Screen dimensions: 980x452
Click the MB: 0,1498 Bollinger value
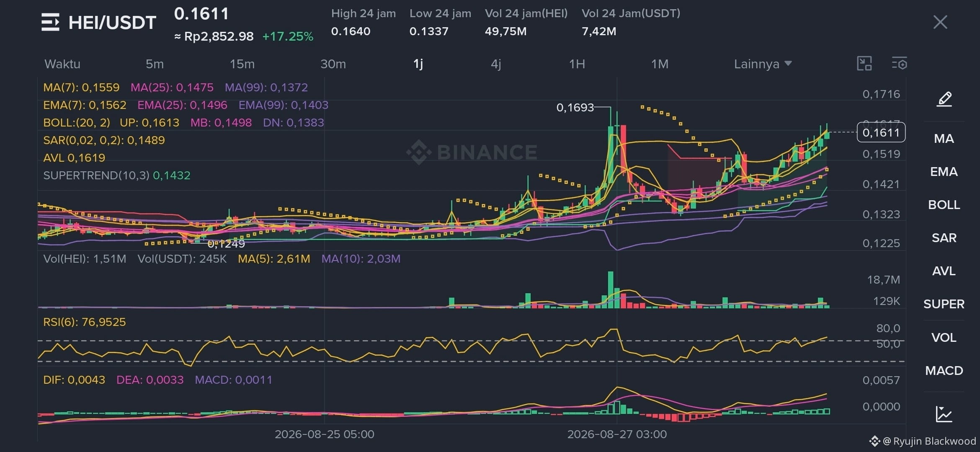[221, 123]
